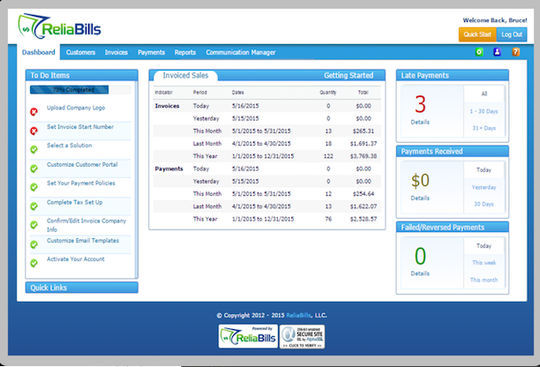Click the Late Payments panel header
Viewport: 540px width, 367px height.
coord(452,75)
